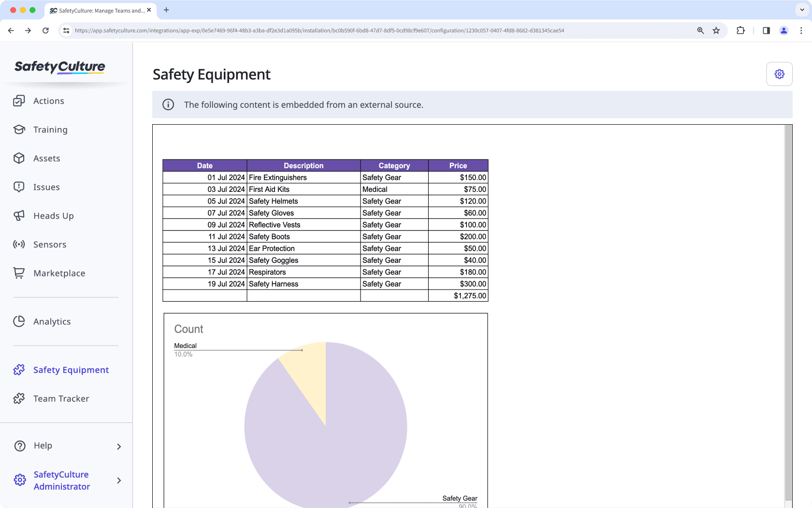Expand the Help menu chevron
This screenshot has height=508, width=812.
(x=119, y=446)
